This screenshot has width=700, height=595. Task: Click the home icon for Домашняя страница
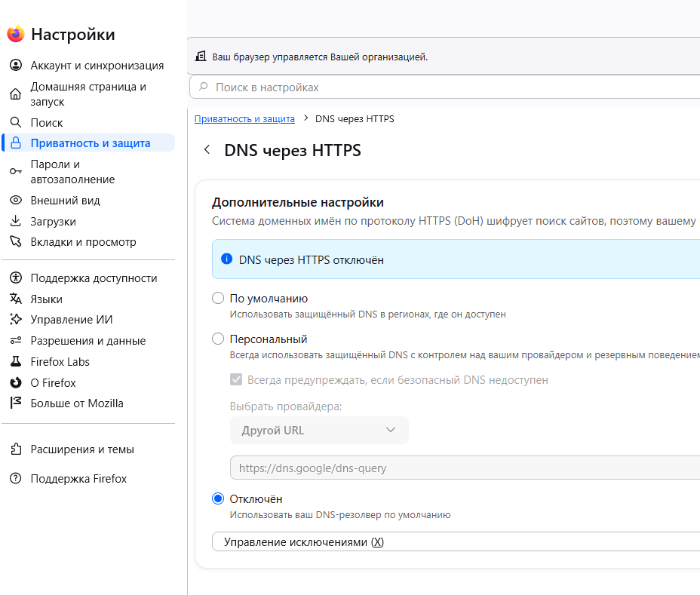(x=16, y=94)
